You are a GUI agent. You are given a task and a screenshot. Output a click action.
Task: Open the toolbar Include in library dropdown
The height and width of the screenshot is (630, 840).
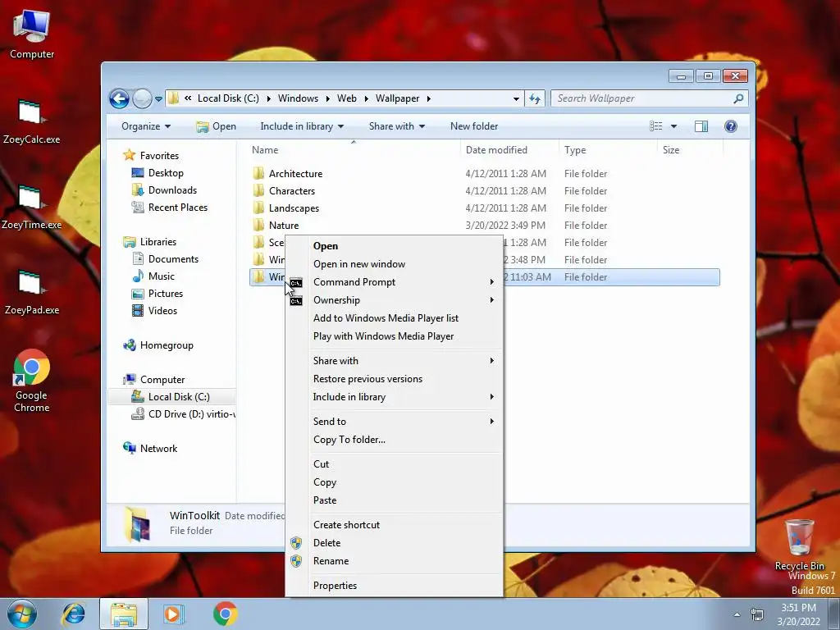(x=302, y=126)
